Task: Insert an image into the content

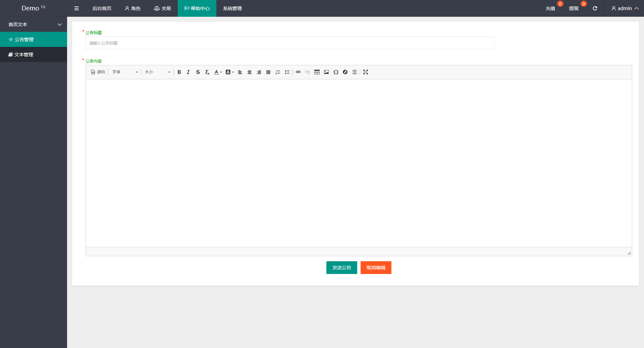Action: click(326, 72)
